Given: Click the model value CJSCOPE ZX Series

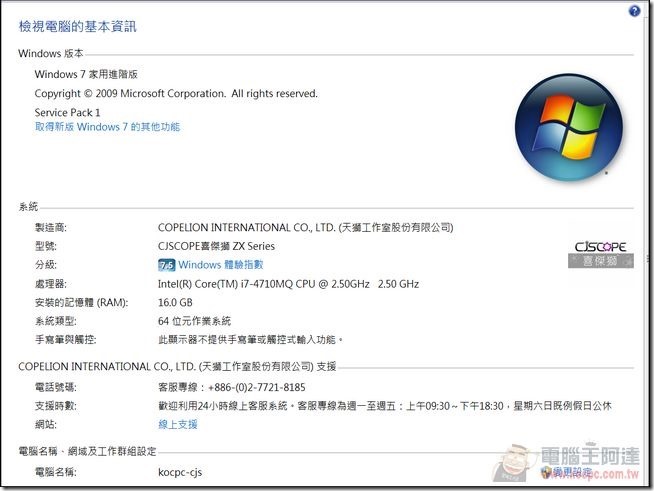Looking at the screenshot, I should coord(216,246).
